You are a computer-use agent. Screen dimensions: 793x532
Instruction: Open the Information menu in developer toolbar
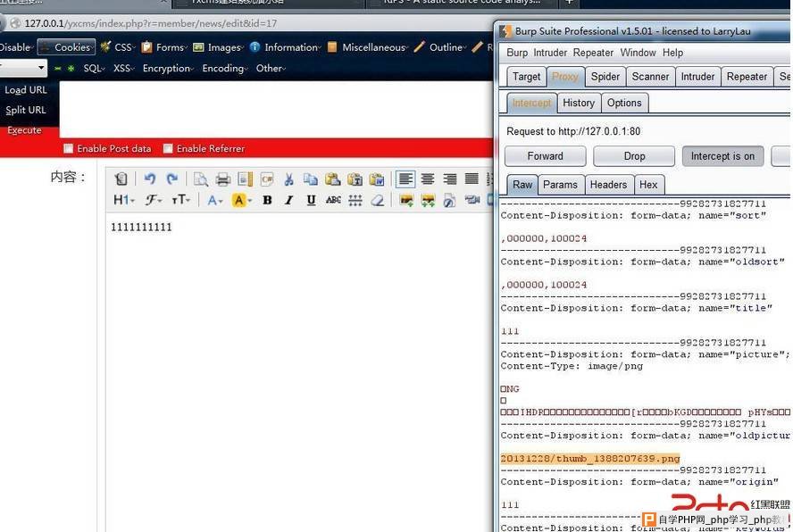click(x=286, y=47)
